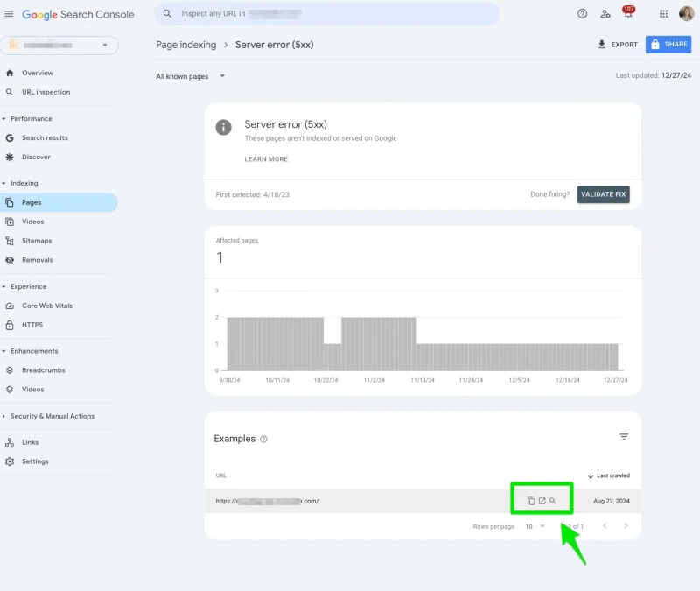Collapse the Indexing section
The image size is (700, 591).
[x=4, y=183]
